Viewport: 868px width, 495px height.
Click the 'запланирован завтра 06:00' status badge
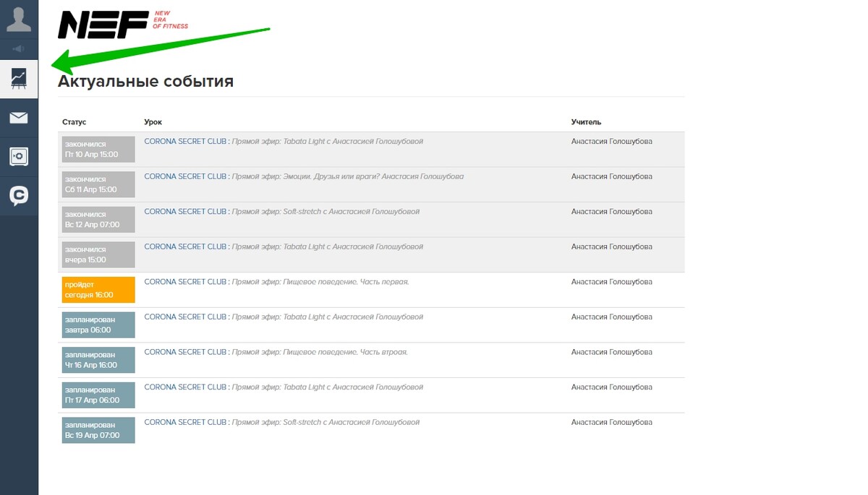click(98, 324)
